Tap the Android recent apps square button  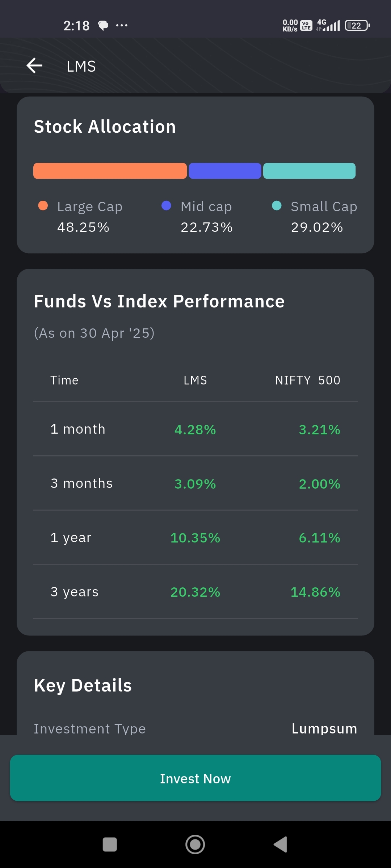click(x=110, y=844)
